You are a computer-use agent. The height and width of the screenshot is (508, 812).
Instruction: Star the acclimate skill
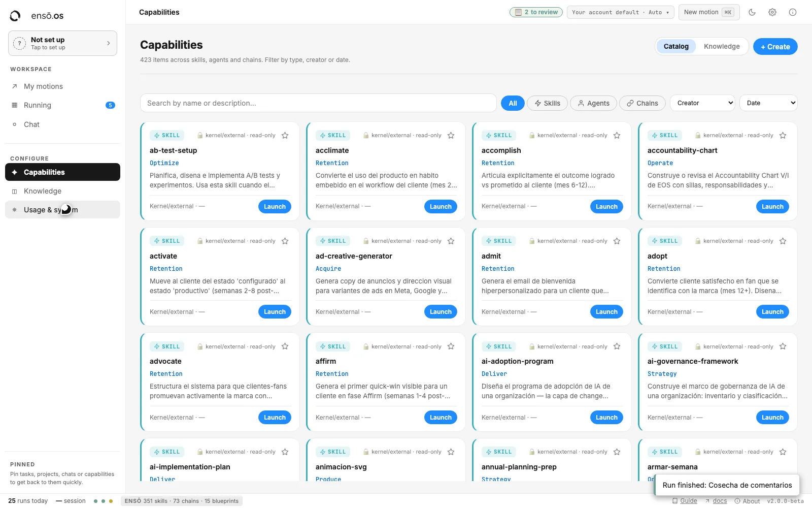[x=451, y=136]
